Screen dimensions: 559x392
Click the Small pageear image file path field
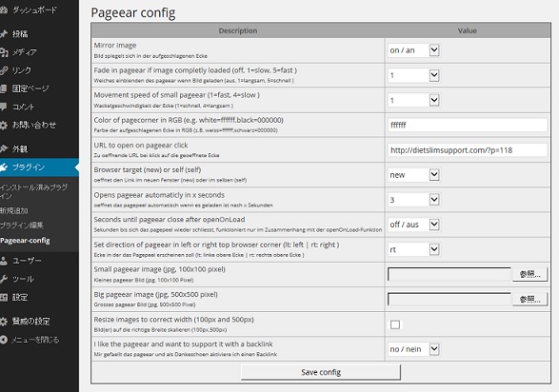tap(449, 274)
